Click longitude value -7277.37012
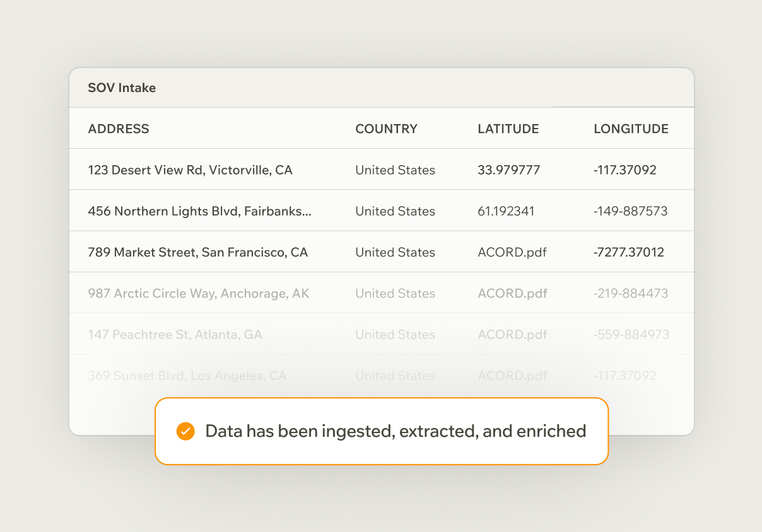762x532 pixels. pyautogui.click(x=628, y=253)
